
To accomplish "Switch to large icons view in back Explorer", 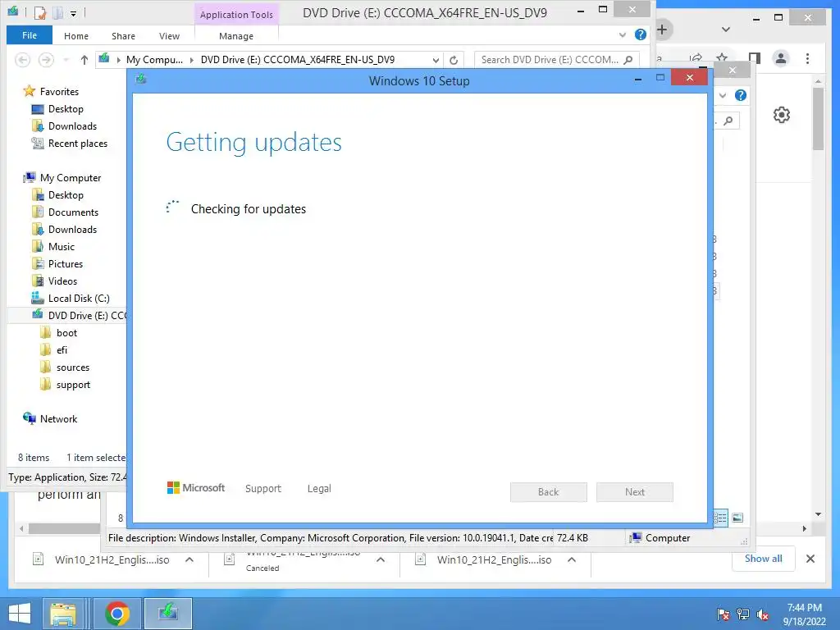I will click(737, 518).
